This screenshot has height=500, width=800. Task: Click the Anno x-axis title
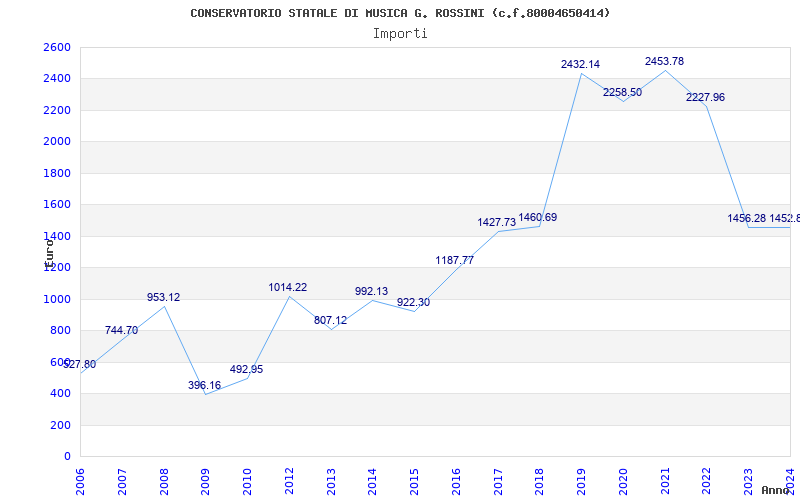pyautogui.click(x=775, y=490)
